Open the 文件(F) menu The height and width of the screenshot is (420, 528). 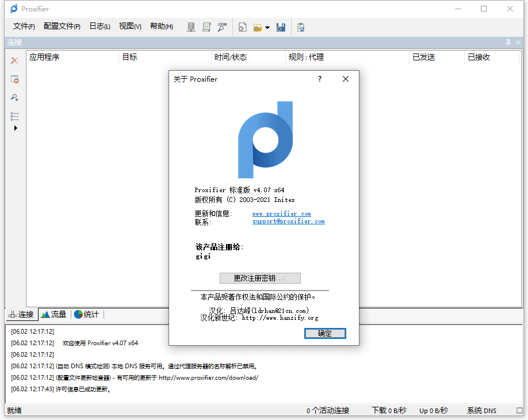[x=24, y=26]
